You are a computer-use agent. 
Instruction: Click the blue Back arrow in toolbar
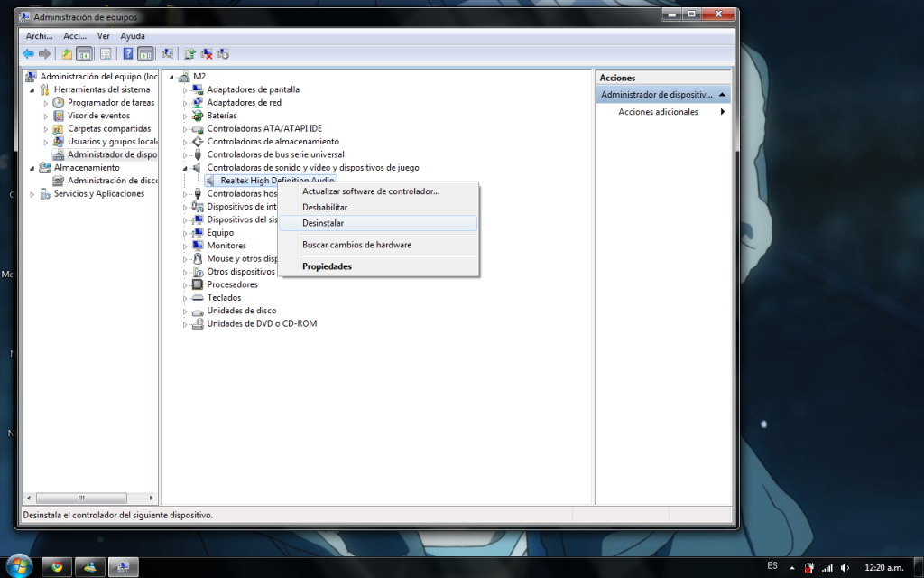(x=28, y=54)
